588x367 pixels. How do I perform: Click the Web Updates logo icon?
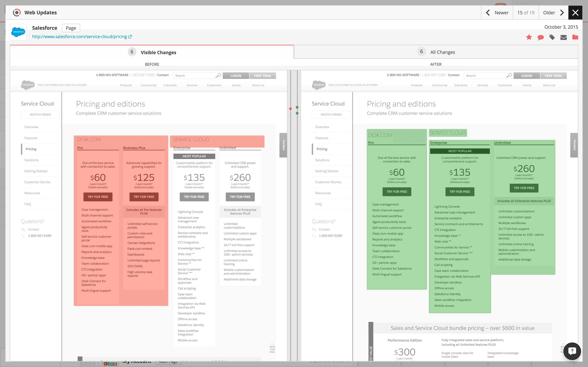tap(17, 13)
